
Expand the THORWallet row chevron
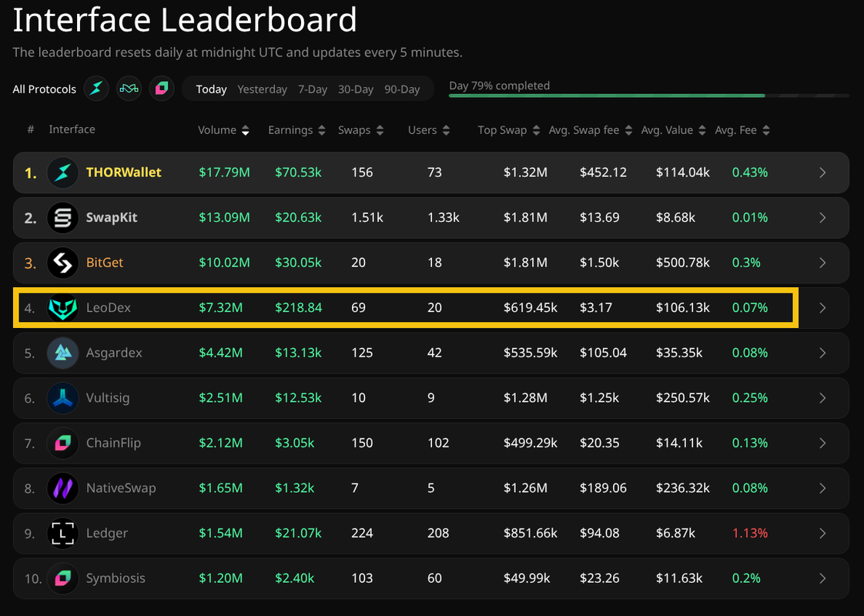[822, 172]
